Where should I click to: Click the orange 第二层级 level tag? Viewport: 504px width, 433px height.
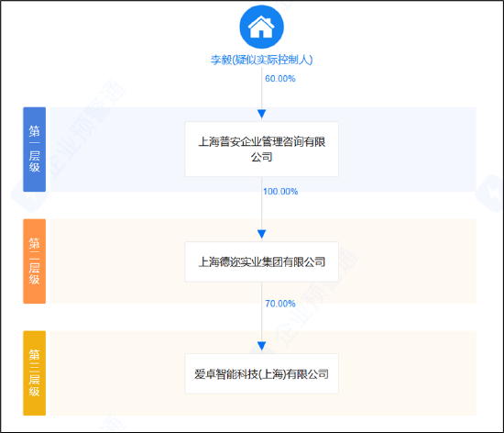tap(35, 261)
